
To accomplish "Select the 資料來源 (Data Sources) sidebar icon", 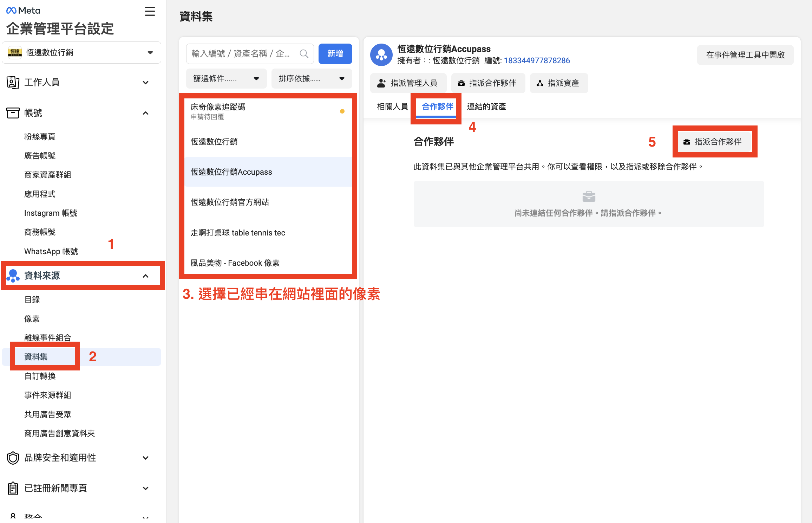I will [x=13, y=276].
